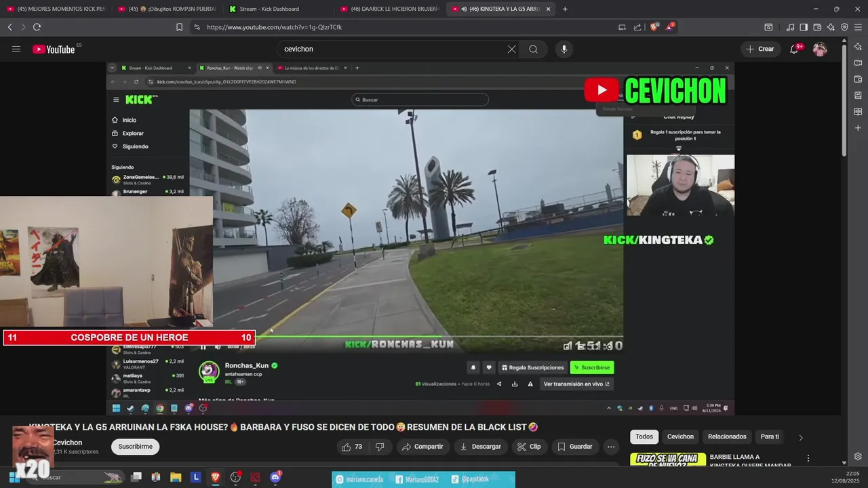Open Leo AI sparkle icon in toolbar
This screenshot has height=488, width=868.
click(831, 27)
